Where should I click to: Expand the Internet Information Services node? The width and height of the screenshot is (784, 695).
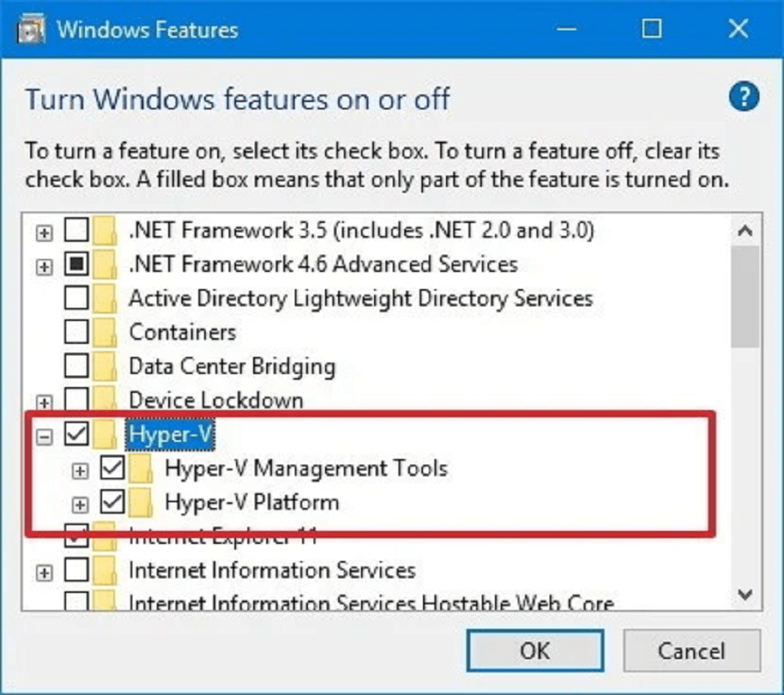click(x=44, y=573)
